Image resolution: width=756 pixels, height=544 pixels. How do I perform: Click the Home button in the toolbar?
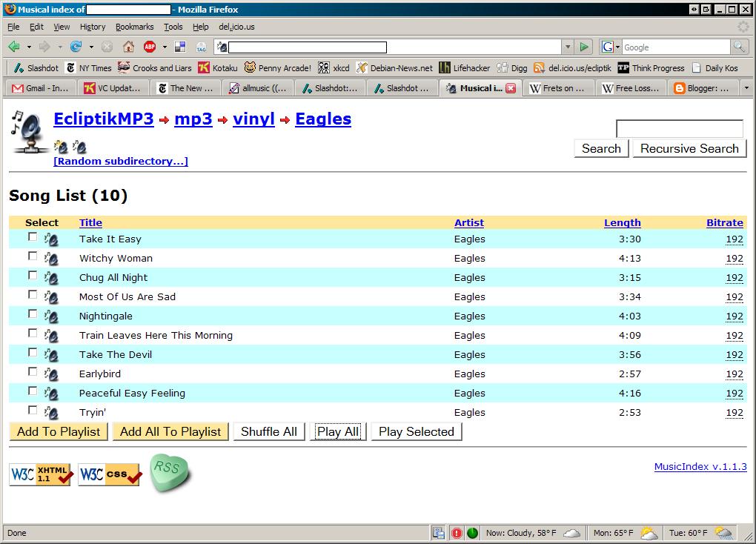[x=128, y=47]
